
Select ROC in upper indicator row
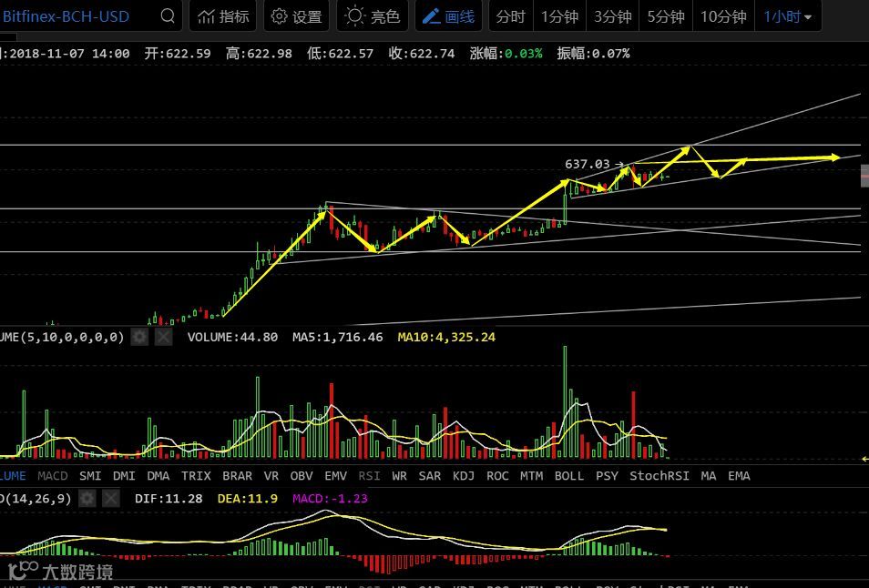[x=497, y=476]
